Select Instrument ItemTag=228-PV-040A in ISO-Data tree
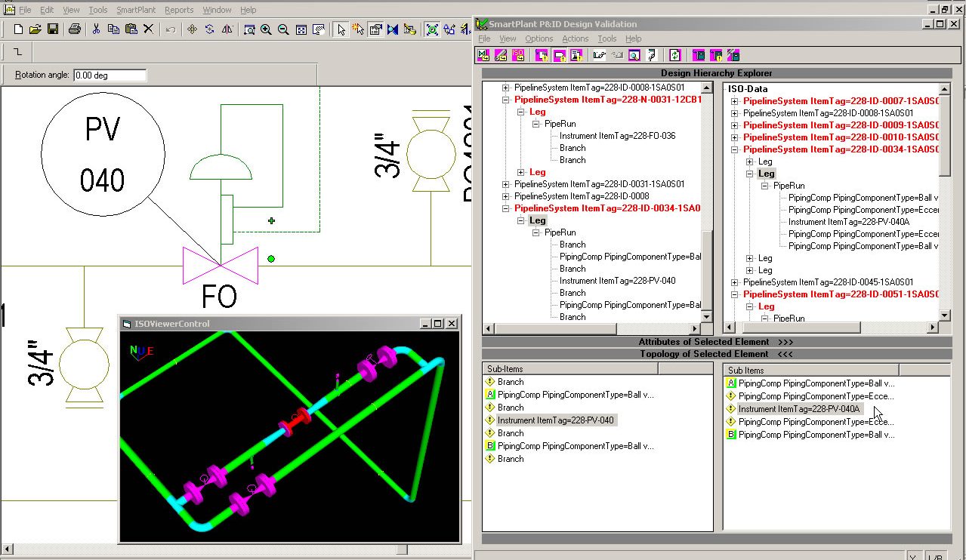Viewport: 966px width, 560px height. 849,222
